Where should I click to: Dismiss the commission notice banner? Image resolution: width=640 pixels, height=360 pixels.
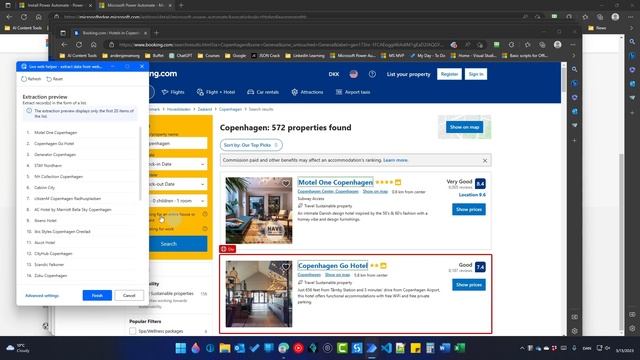click(485, 161)
